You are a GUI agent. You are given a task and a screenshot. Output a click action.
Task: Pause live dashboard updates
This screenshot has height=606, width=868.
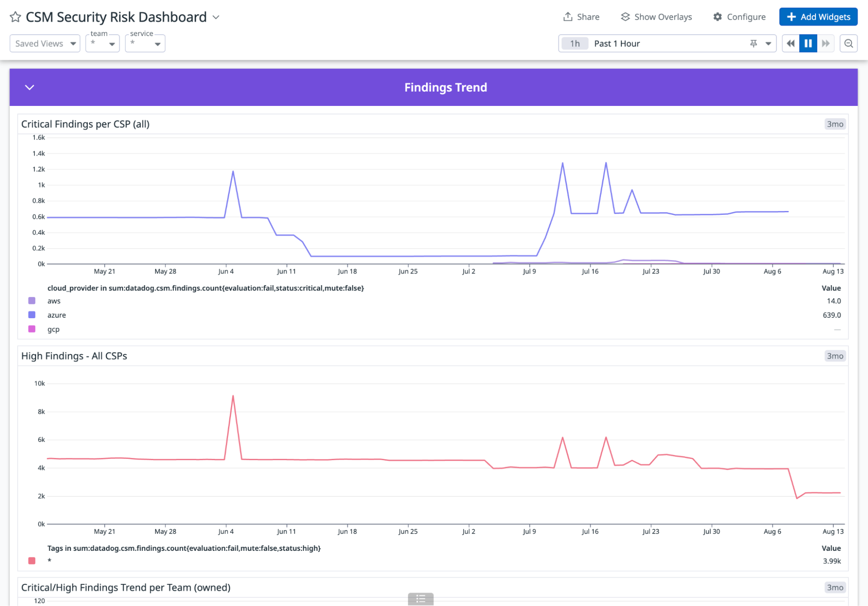(808, 43)
